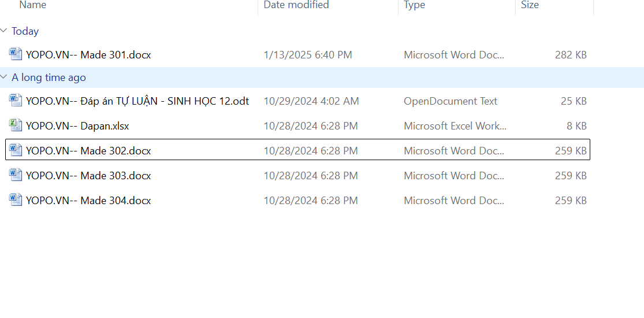Select YOPO.VN-- Made 303.docx file name

pyautogui.click(x=88, y=176)
